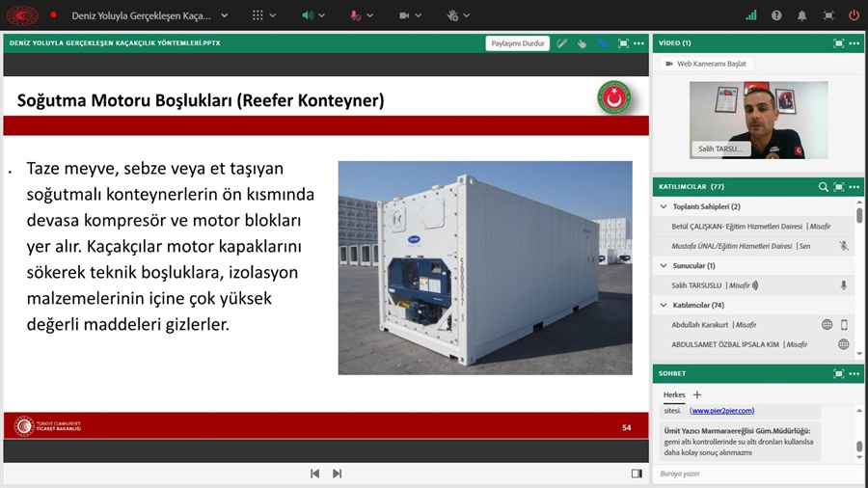The height and width of the screenshot is (488, 868).
Task: Toggle the speaker audio icon
Action: point(308,15)
